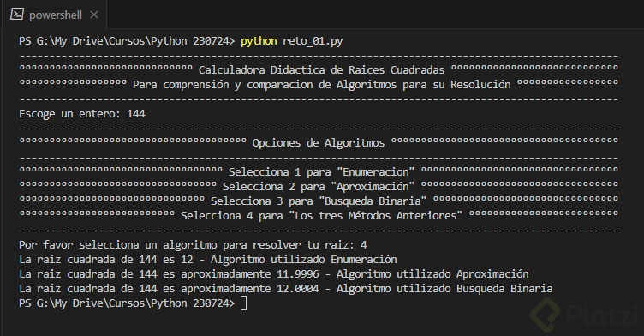The width and height of the screenshot is (644, 336).
Task: Click the line 'Selecciona 1 para "Enumeracion"'
Action: 321,172
